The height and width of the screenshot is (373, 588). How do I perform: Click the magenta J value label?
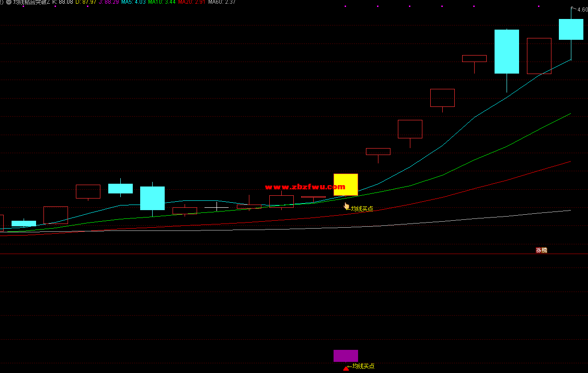109,2
